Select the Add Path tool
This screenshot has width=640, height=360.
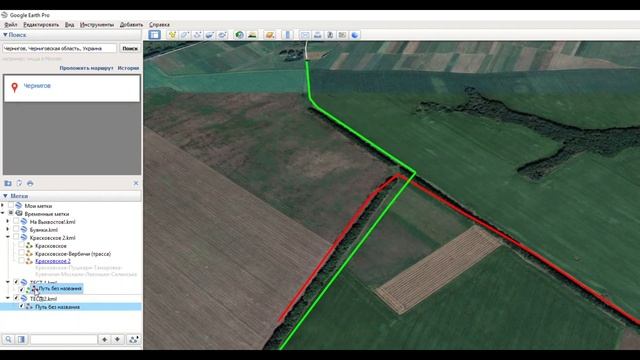click(x=197, y=35)
